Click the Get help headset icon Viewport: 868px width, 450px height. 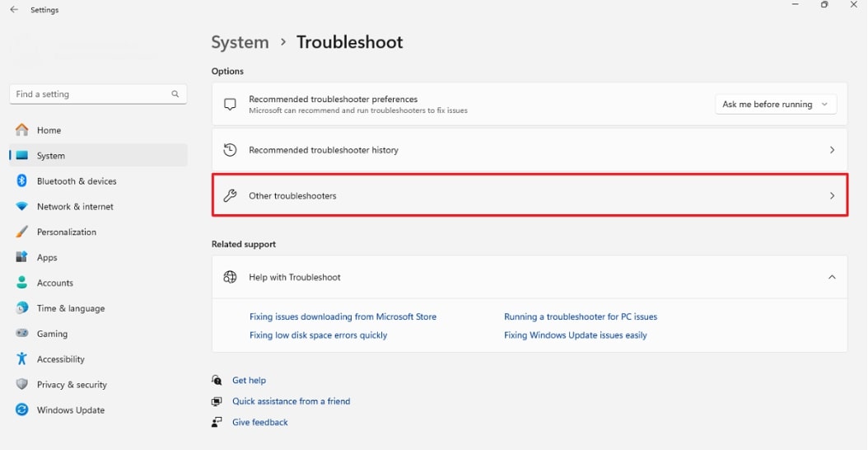pyautogui.click(x=217, y=380)
